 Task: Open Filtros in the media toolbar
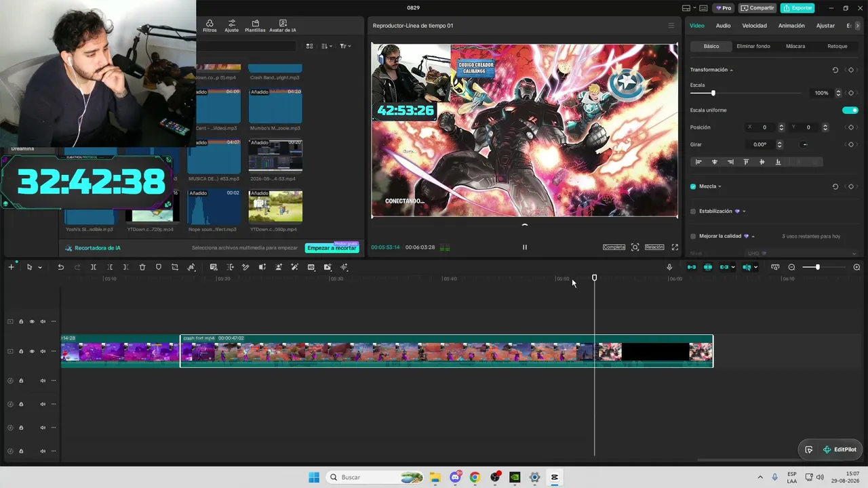coord(210,26)
